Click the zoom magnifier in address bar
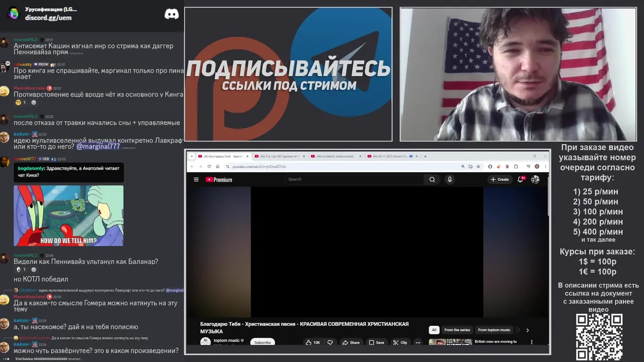This screenshot has height=362, width=644. click(463, 166)
